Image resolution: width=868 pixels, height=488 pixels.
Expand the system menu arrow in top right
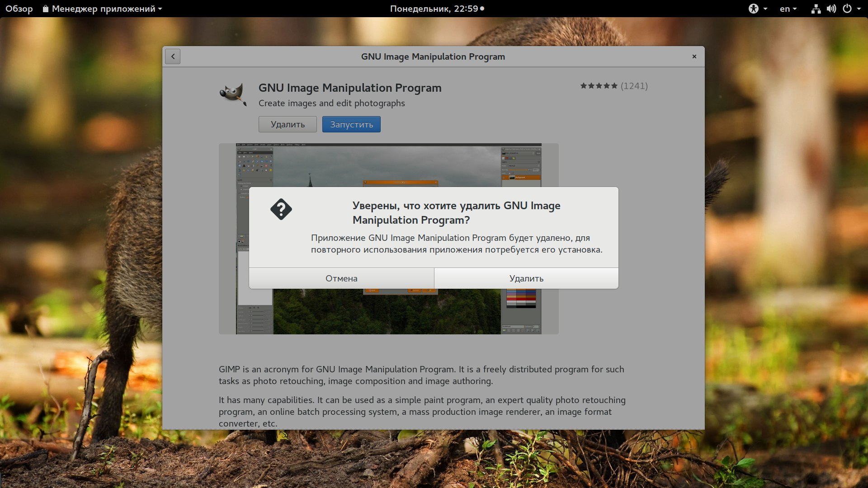pyautogui.click(x=859, y=9)
